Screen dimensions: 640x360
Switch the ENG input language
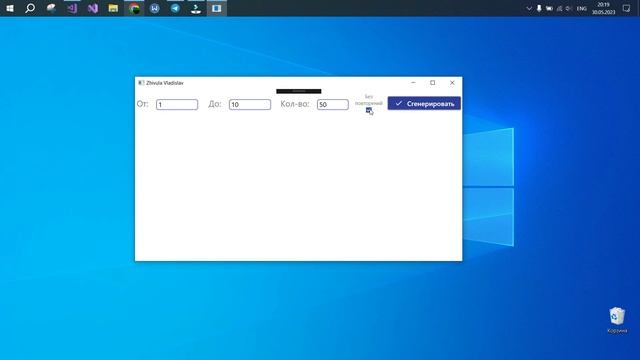[x=582, y=8]
